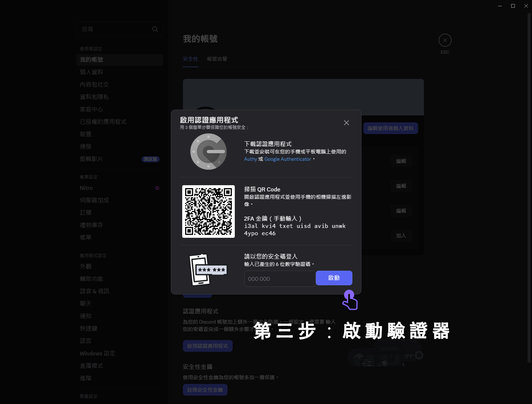
Task: Open 外觀 settings
Action: coord(120,266)
